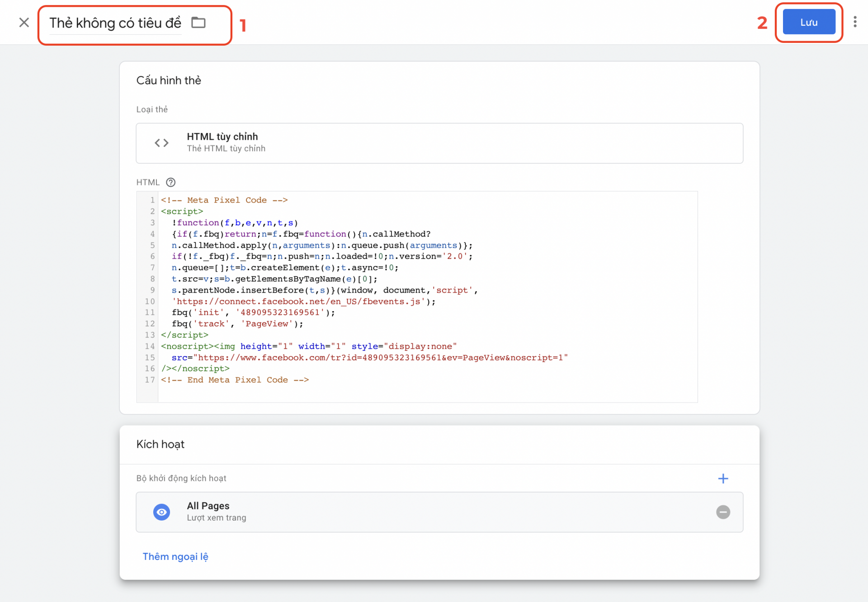Open the HTML help question-mark icon
868x602 pixels.
point(170,182)
